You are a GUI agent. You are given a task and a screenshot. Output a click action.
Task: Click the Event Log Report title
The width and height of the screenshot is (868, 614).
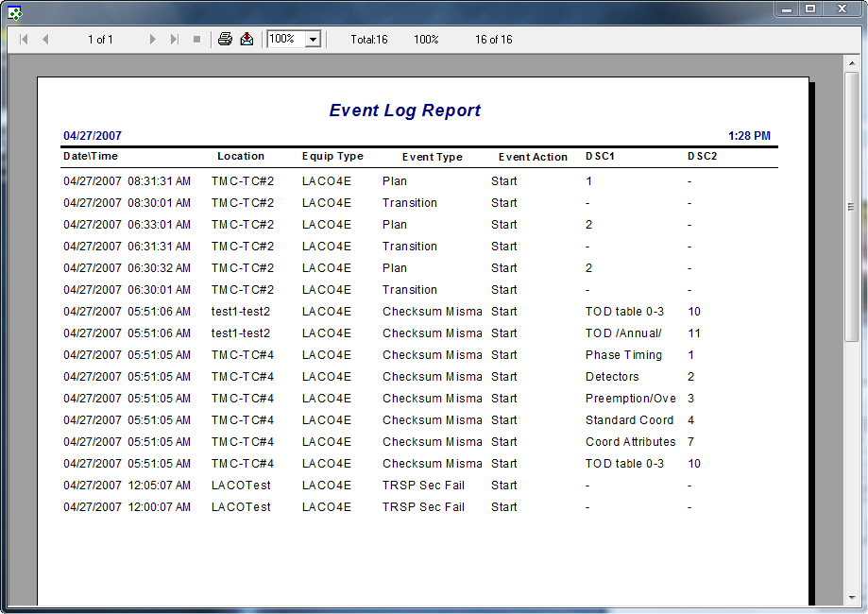pos(404,111)
